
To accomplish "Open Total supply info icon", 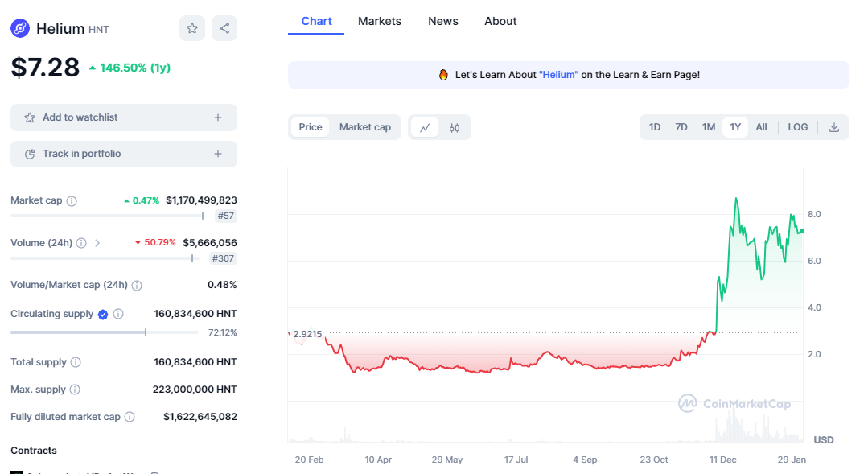I will [76, 362].
